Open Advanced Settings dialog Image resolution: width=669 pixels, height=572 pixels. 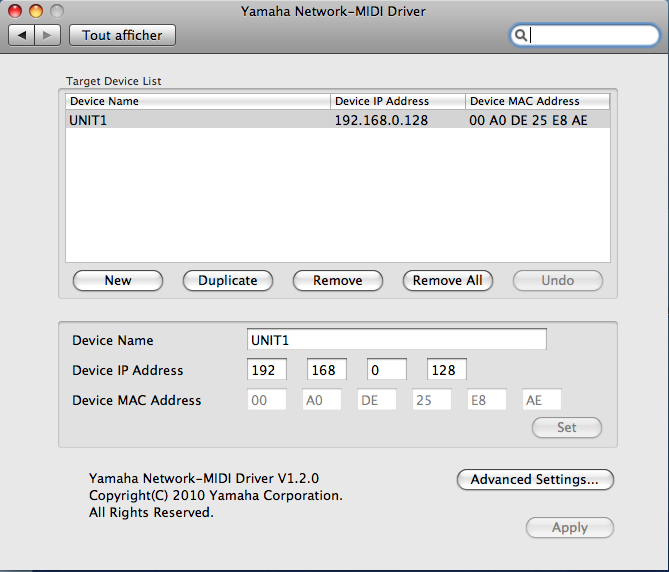click(535, 479)
